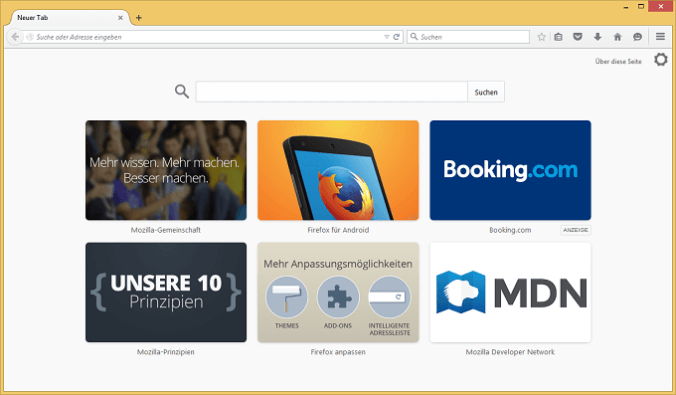Bookmark this page with the star icon

(x=541, y=37)
